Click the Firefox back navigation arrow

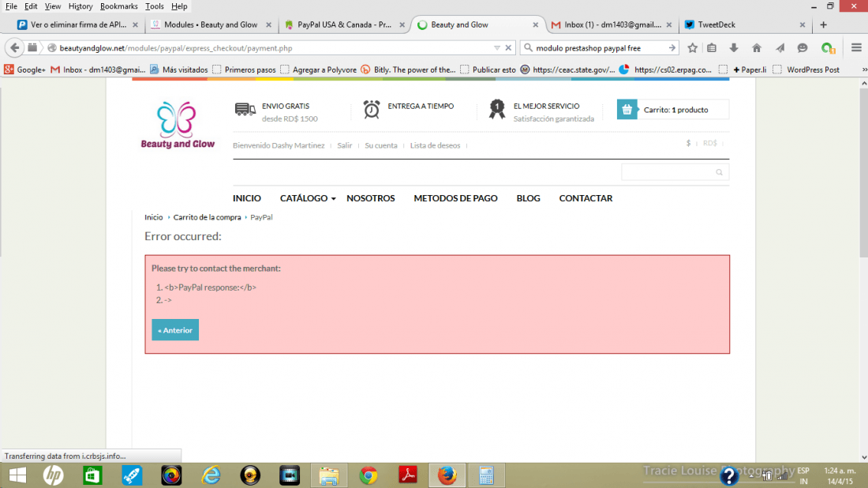(15, 47)
